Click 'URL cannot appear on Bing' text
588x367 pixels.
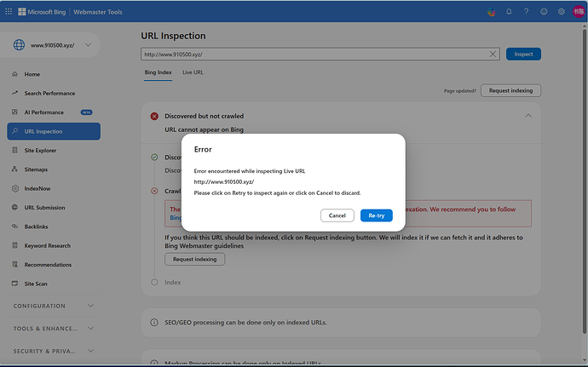pyautogui.click(x=204, y=129)
